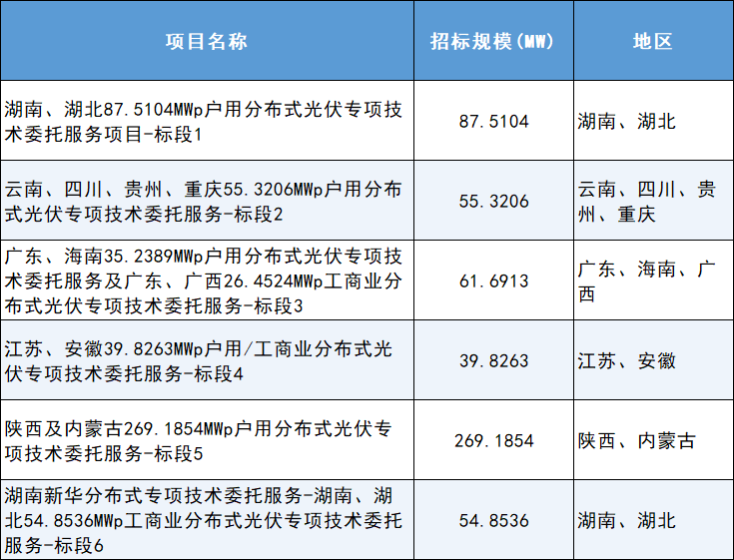Image resolution: width=734 pixels, height=560 pixels.
Task: Click the 广东、海南、广西 region cell
Action: tap(653, 280)
